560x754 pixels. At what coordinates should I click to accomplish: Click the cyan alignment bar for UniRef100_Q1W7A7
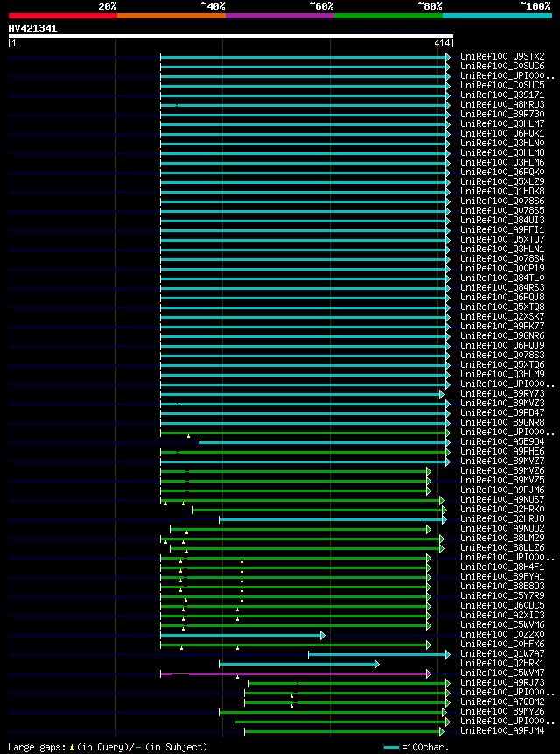coord(379,654)
